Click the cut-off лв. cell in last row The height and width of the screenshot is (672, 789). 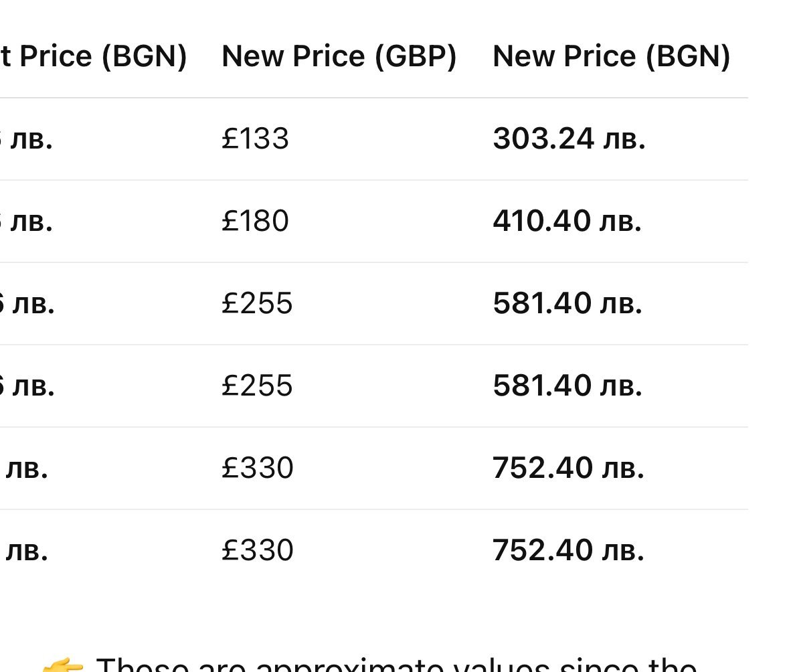[25, 550]
